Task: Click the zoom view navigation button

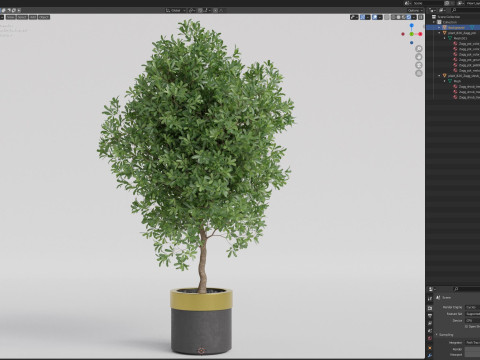Action: (x=419, y=49)
